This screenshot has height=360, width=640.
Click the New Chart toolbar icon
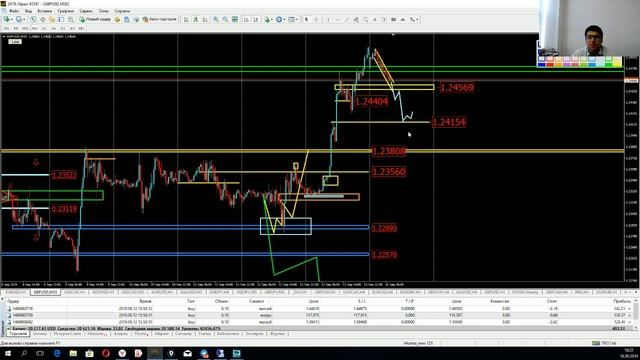click(x=7, y=19)
